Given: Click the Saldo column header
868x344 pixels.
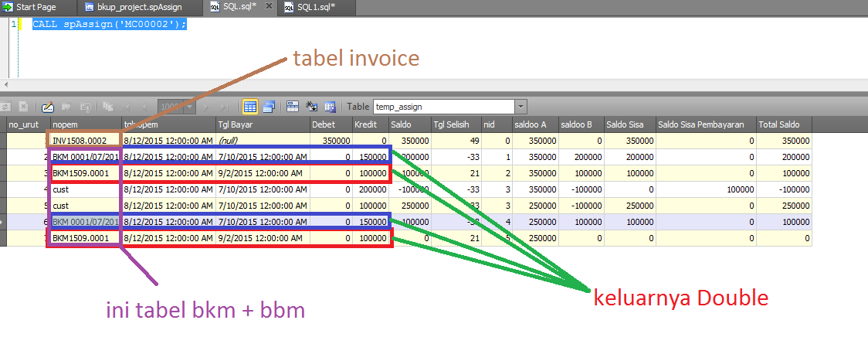Looking at the screenshot, I should [x=409, y=124].
